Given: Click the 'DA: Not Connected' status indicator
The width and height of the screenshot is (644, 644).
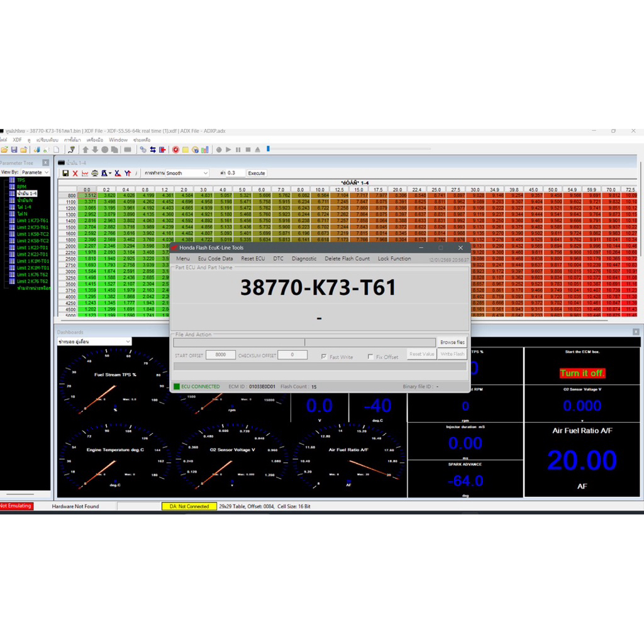Looking at the screenshot, I should tap(189, 506).
